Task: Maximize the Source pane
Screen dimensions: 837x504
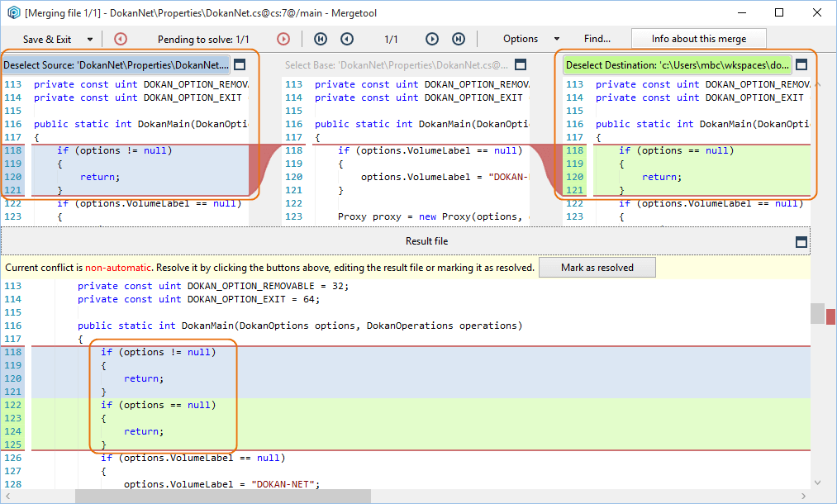Action: coord(240,64)
